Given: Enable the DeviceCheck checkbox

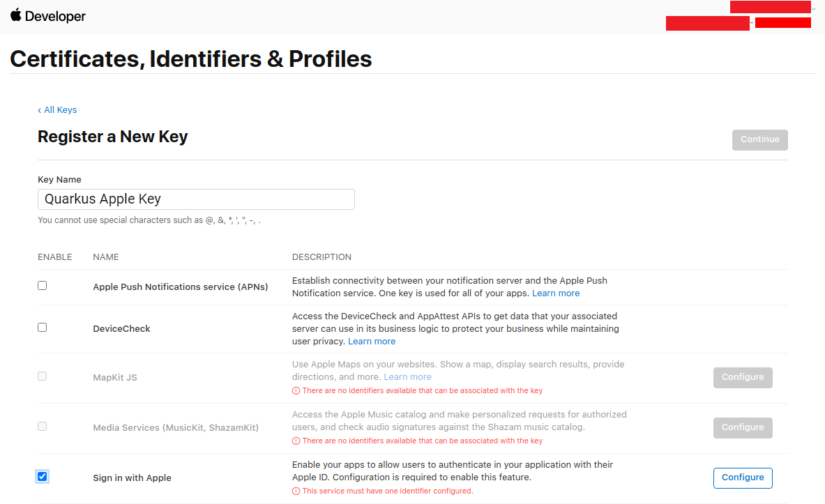Looking at the screenshot, I should point(42,327).
